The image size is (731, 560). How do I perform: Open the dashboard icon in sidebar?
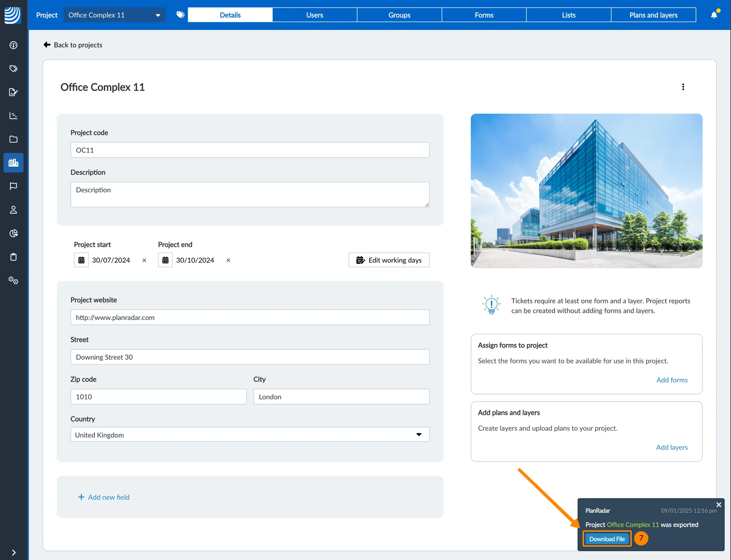[13, 45]
